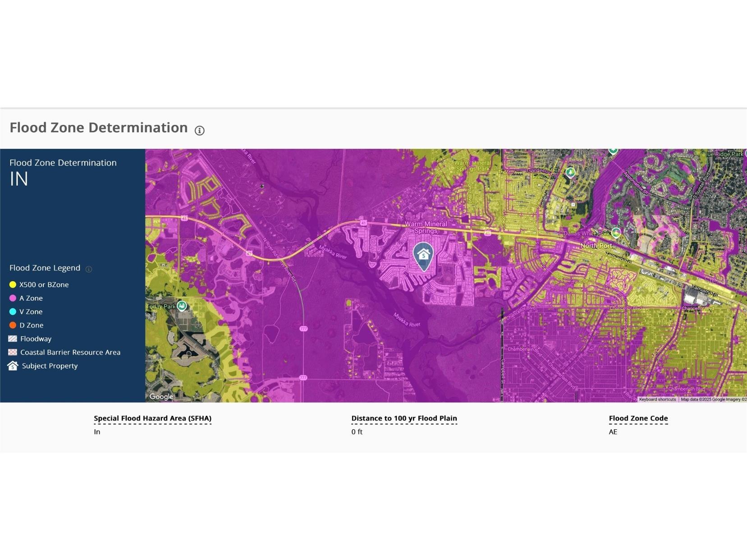The image size is (747, 560).
Task: Click the orange D Zone legend dot
Action: tap(13, 325)
